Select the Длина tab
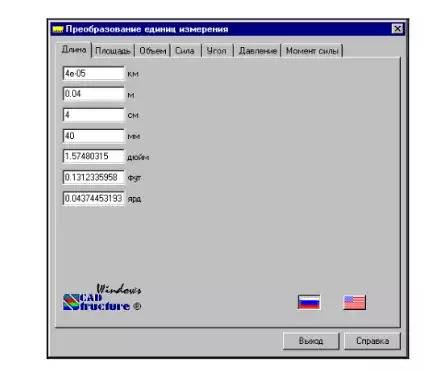Image resolution: width=424 pixels, height=371 pixels. tap(74, 50)
